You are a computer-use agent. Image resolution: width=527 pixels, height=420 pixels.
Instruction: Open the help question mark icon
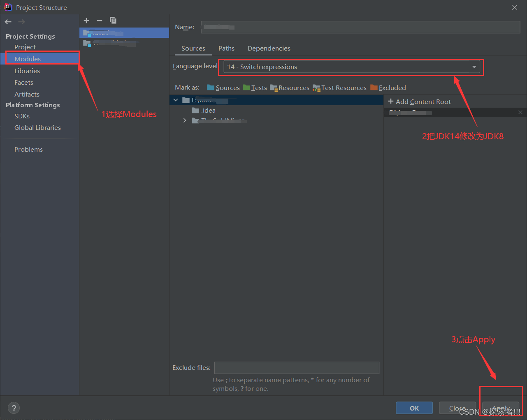tap(14, 408)
